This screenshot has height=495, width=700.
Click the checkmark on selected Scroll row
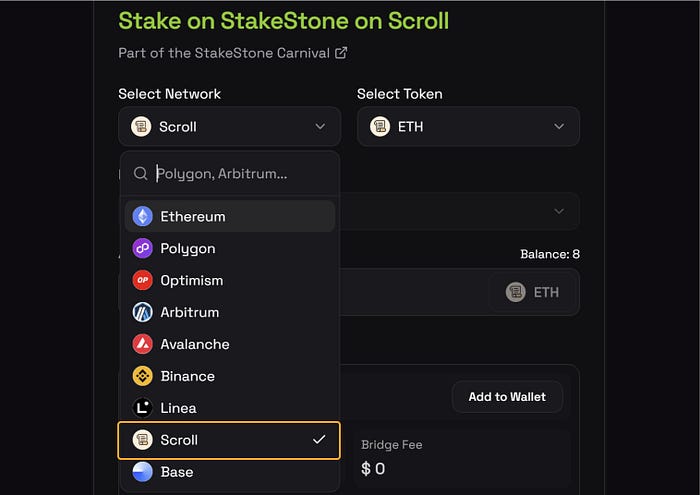coord(319,440)
